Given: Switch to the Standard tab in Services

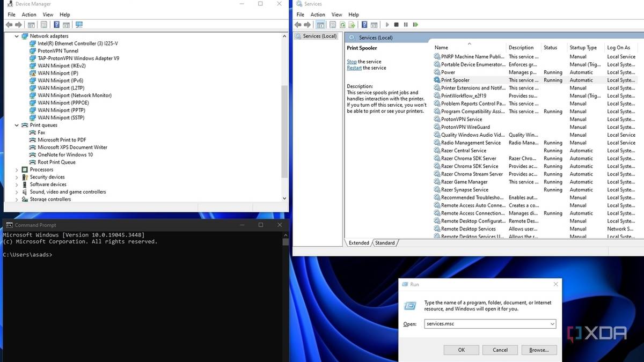Looking at the screenshot, I should (385, 243).
